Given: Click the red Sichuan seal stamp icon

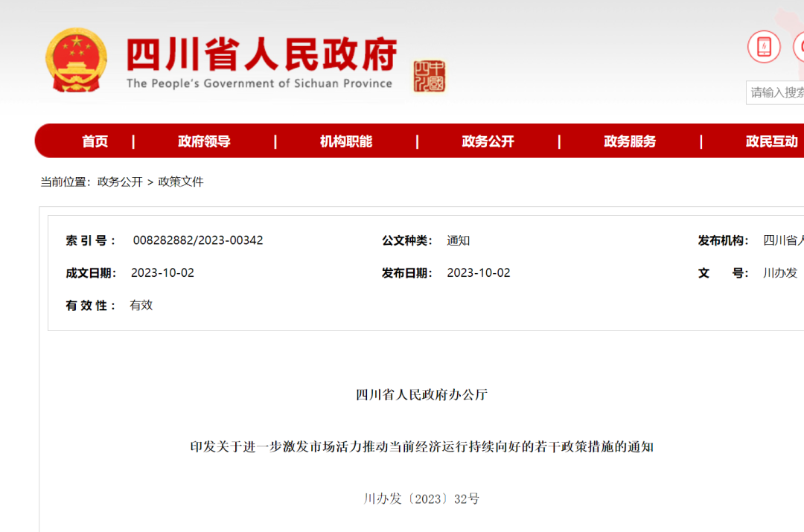Looking at the screenshot, I should [430, 77].
